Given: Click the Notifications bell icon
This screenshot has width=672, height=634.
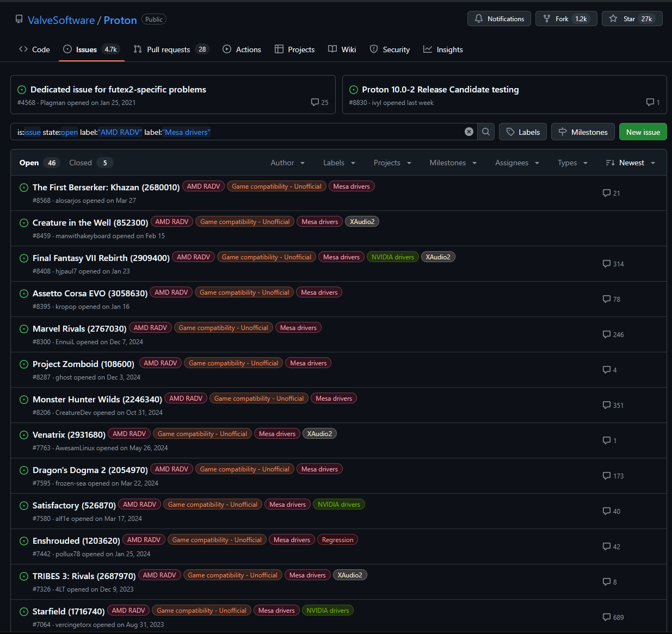Looking at the screenshot, I should click(479, 18).
